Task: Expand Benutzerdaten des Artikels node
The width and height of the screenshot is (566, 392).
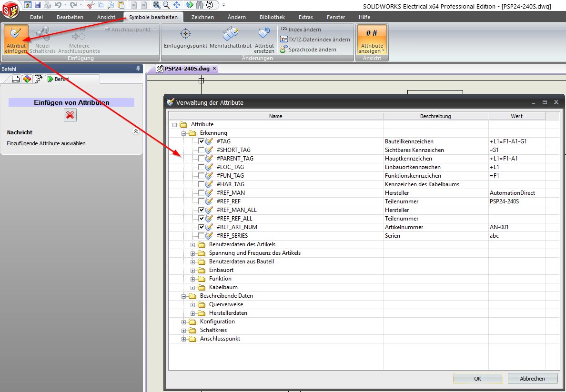Action: [x=193, y=245]
